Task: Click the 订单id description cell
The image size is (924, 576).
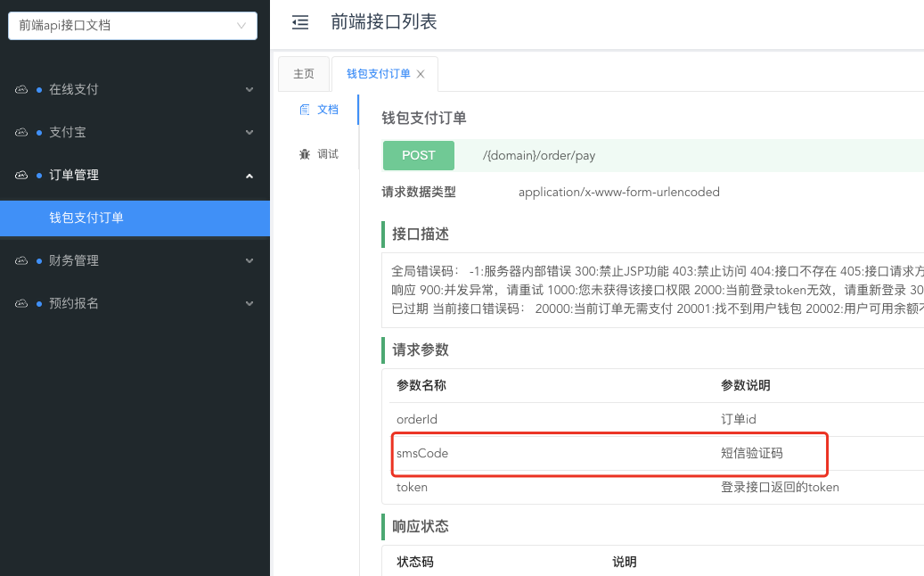Action: (x=739, y=420)
